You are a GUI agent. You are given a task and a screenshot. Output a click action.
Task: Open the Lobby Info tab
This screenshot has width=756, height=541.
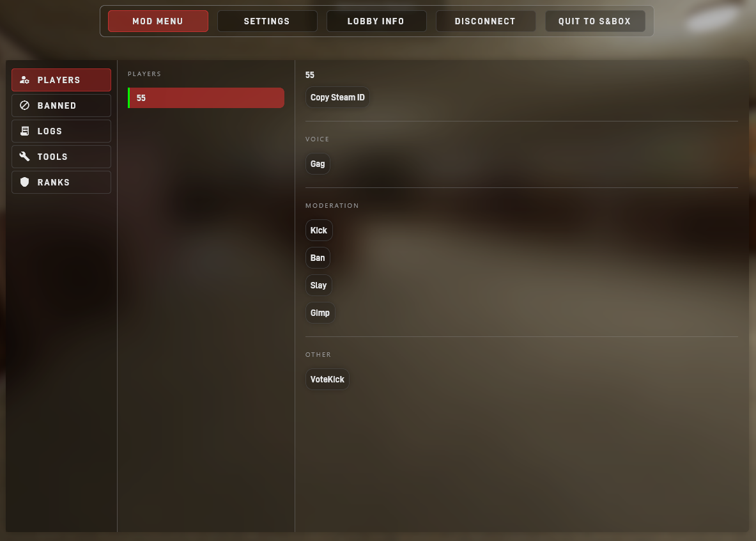coord(376,21)
